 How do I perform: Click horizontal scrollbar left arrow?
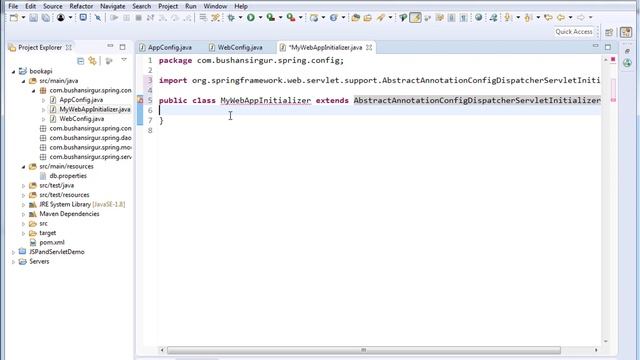[x=162, y=350]
